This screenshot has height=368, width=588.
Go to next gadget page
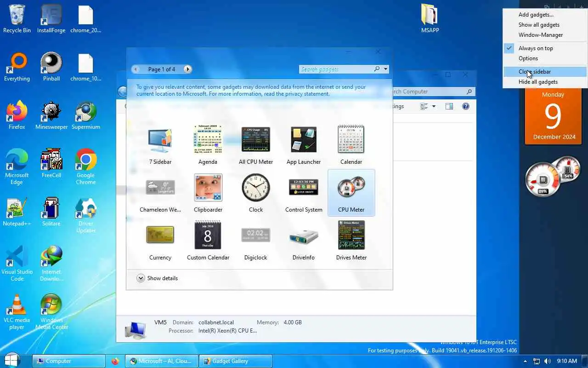click(x=187, y=69)
